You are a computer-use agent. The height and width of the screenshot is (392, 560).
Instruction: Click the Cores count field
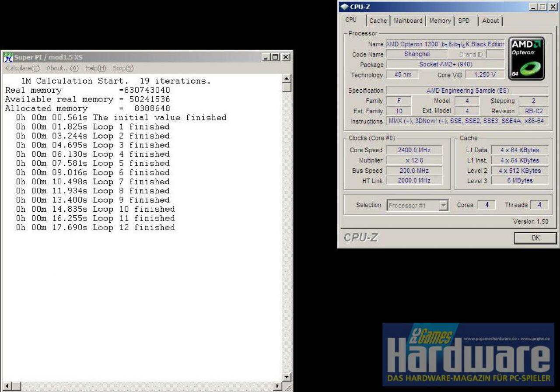486,205
